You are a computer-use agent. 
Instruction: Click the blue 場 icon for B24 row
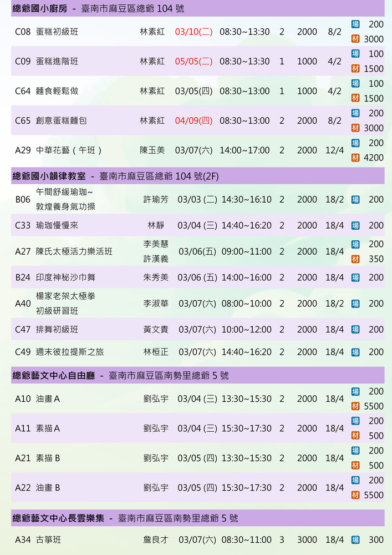[355, 277]
